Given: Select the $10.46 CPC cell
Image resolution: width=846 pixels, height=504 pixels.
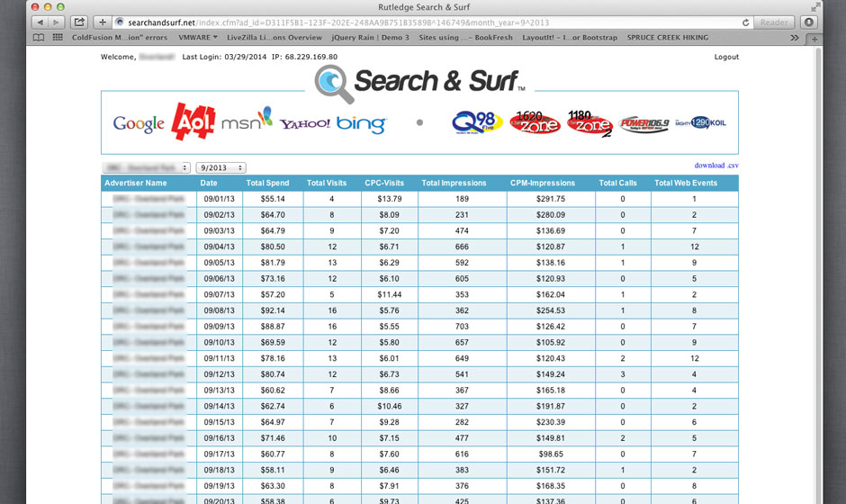Looking at the screenshot, I should 390,406.
